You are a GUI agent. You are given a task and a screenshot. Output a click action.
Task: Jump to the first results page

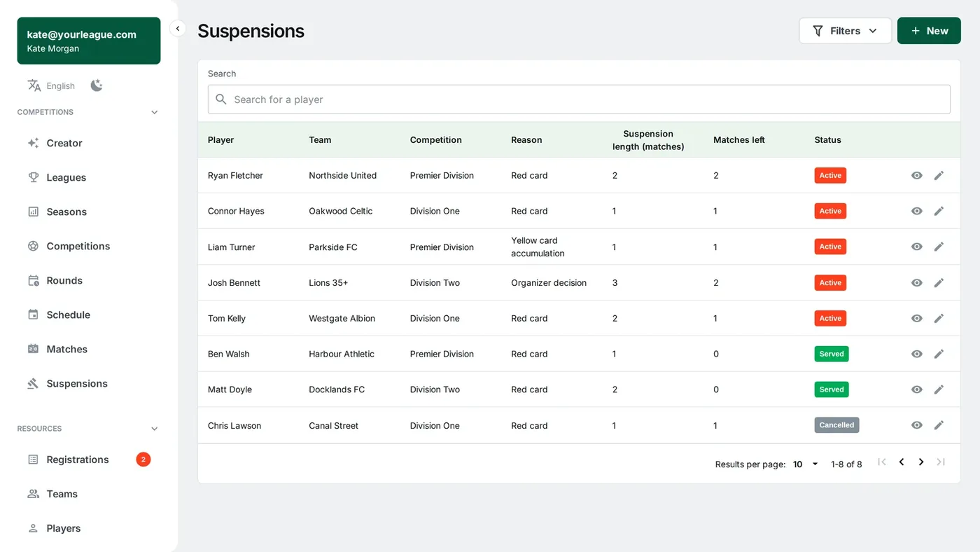(882, 462)
